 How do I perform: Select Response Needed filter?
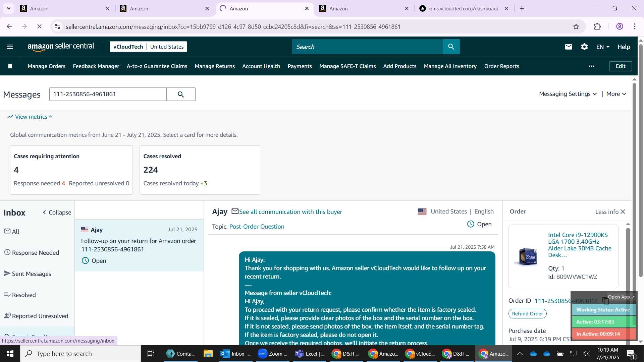pyautogui.click(x=32, y=252)
